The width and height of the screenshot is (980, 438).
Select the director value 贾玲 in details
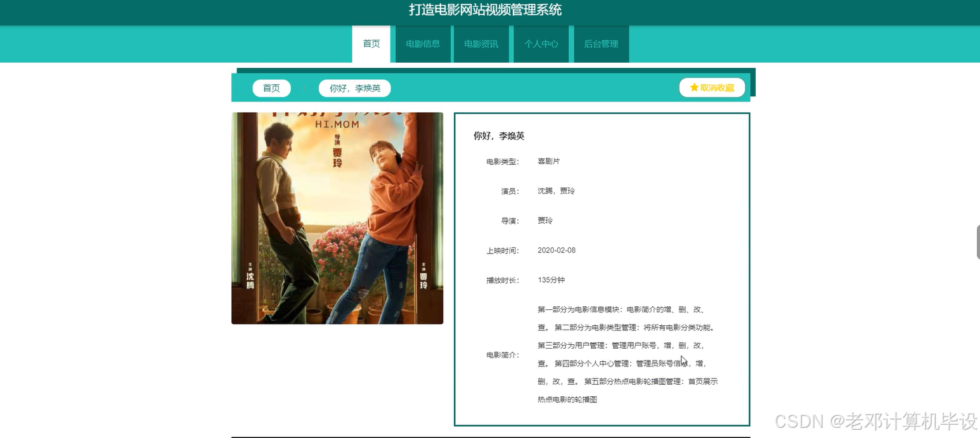pyautogui.click(x=545, y=221)
